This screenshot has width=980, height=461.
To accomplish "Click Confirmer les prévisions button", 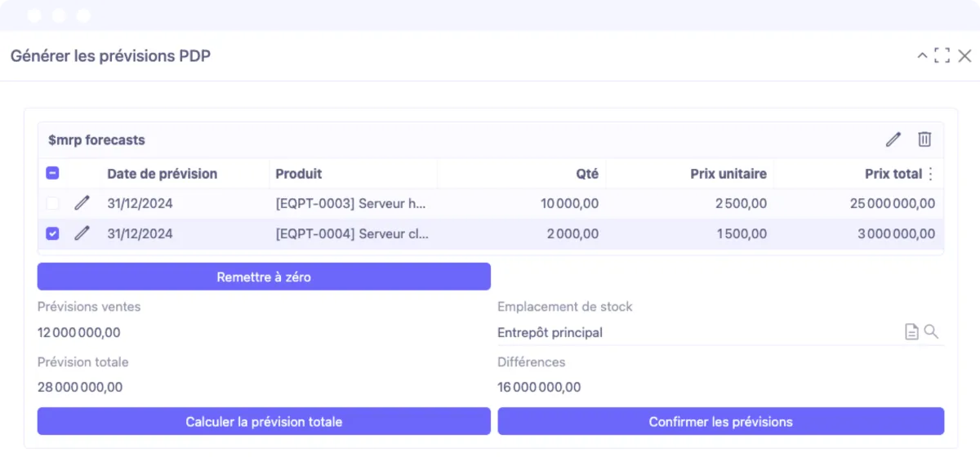I will (x=720, y=422).
